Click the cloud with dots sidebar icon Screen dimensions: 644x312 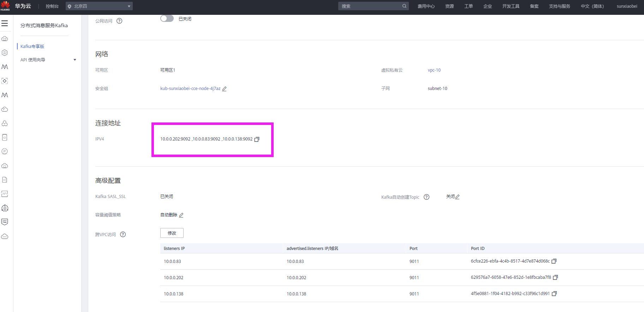(x=5, y=236)
